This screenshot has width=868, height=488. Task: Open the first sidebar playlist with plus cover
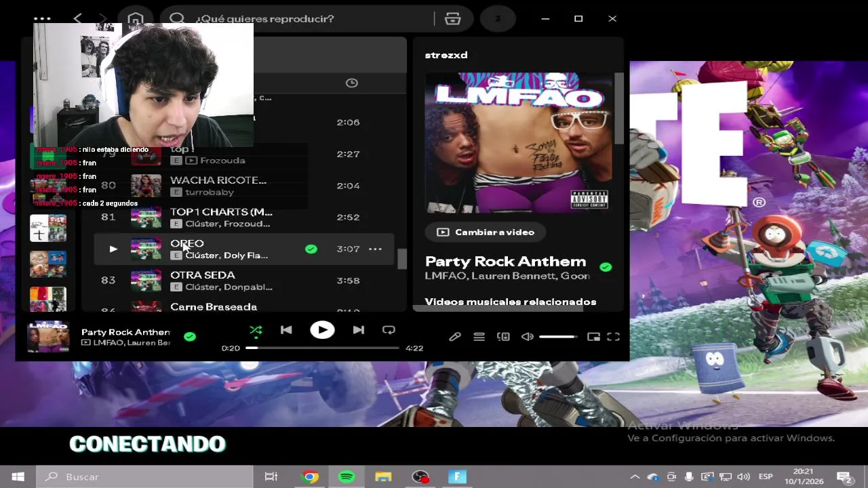pos(48,228)
